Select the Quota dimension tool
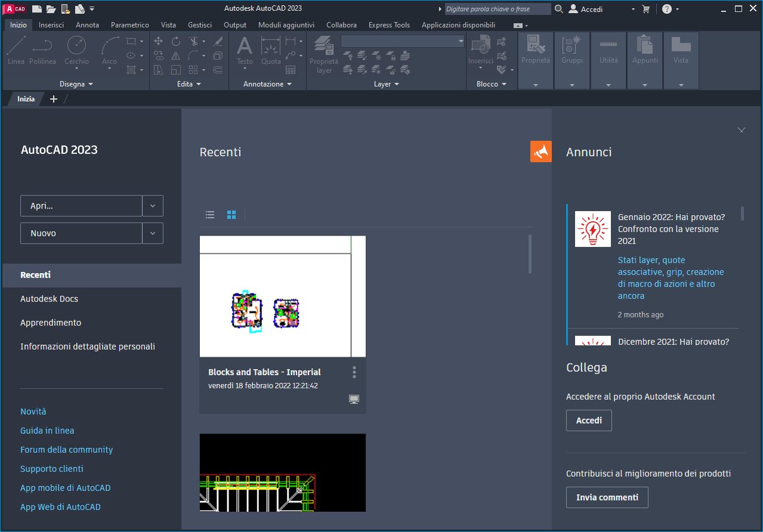This screenshot has width=763, height=532. click(271, 51)
